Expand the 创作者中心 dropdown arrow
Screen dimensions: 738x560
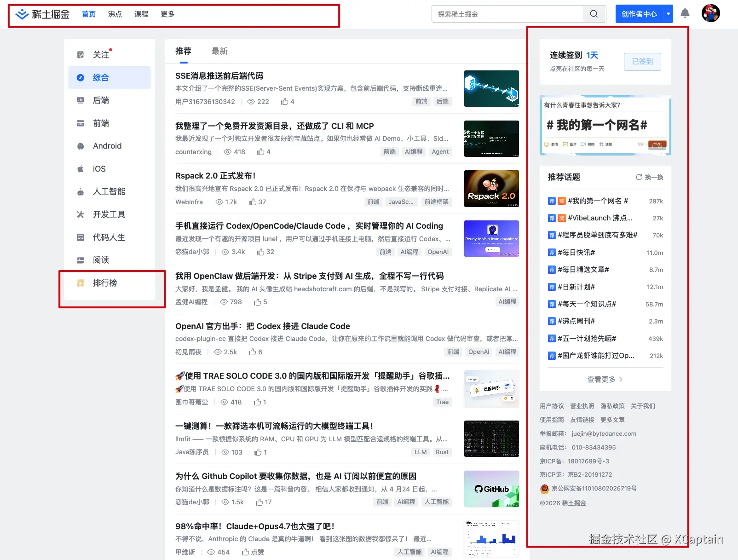point(668,14)
